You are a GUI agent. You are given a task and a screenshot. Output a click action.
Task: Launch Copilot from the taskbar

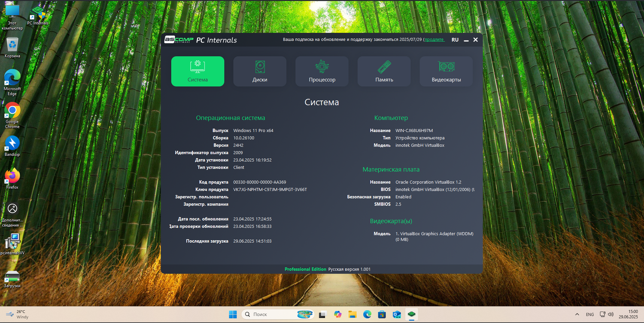(337, 314)
